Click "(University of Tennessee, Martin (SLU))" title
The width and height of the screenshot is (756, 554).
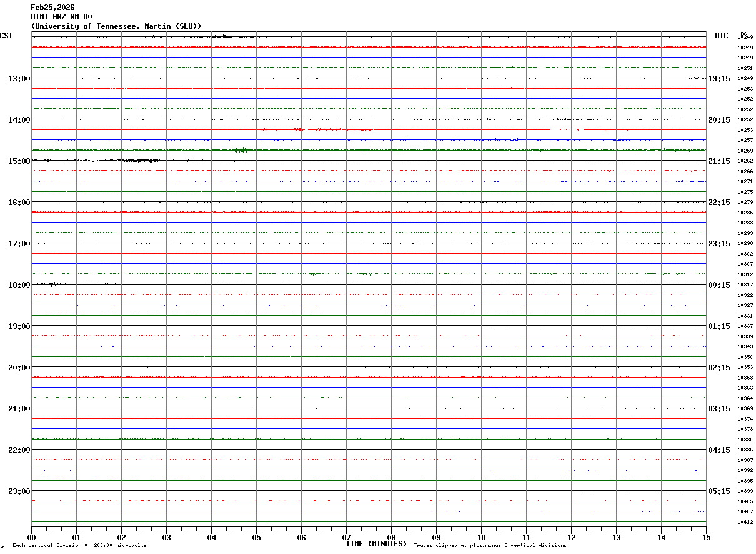pyautogui.click(x=116, y=26)
